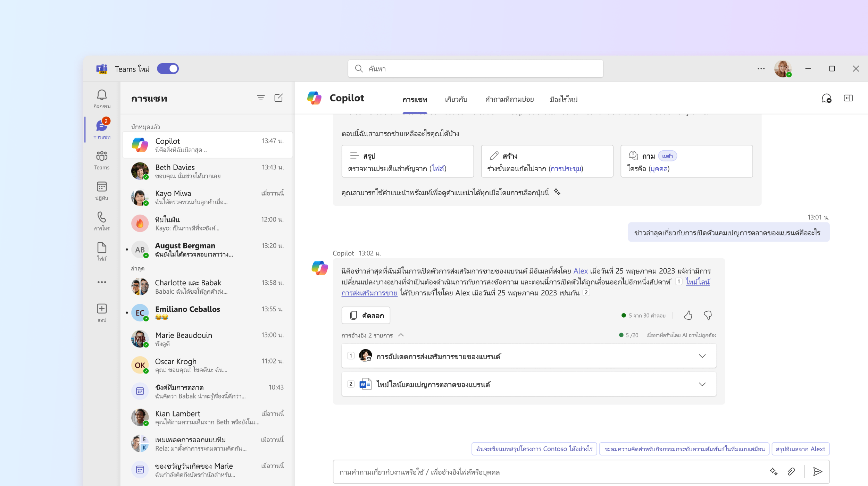Select the การแชท tab in Copilot
Image resolution: width=868 pixels, height=486 pixels.
coord(415,99)
